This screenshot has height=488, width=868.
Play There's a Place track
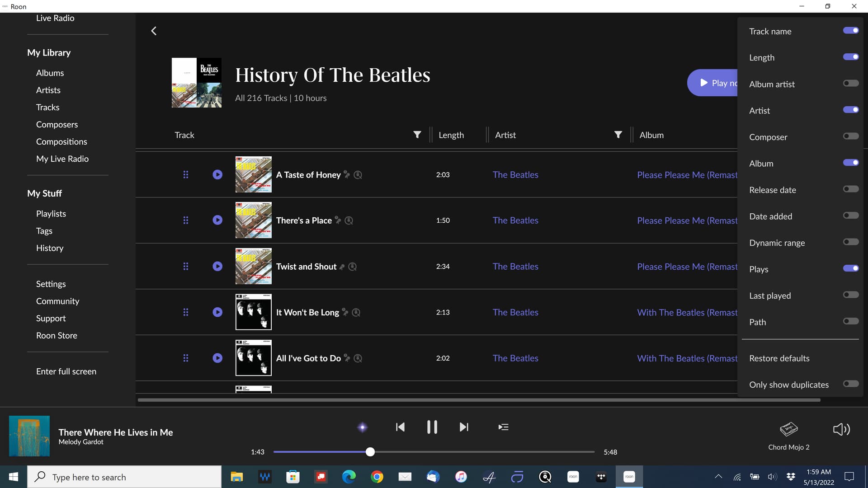[x=217, y=220]
